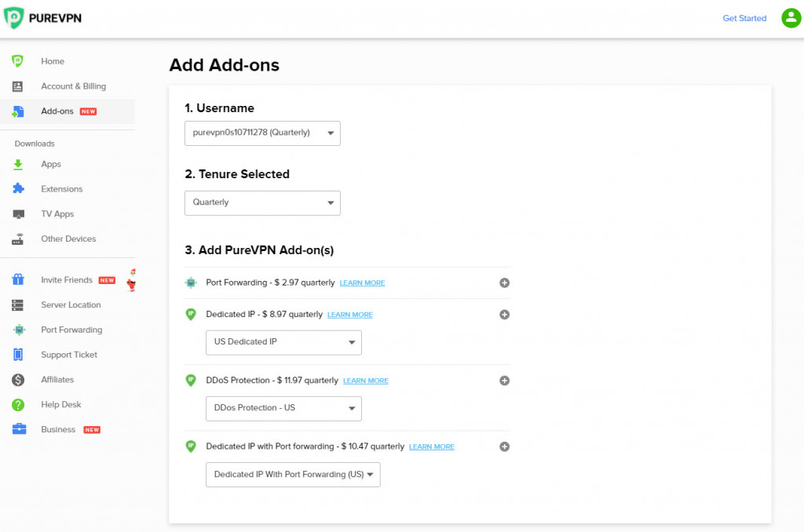804x532 pixels.
Task: Click the 'Add Add-ons' page heading
Action: (224, 65)
